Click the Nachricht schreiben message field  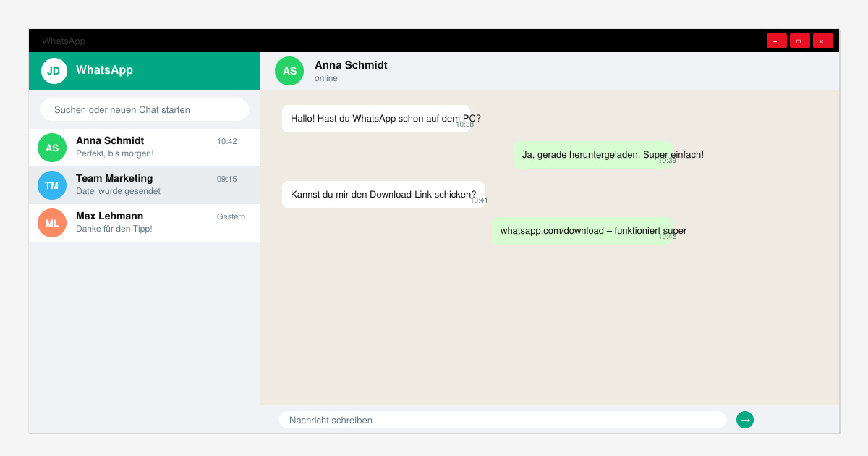[x=503, y=420]
